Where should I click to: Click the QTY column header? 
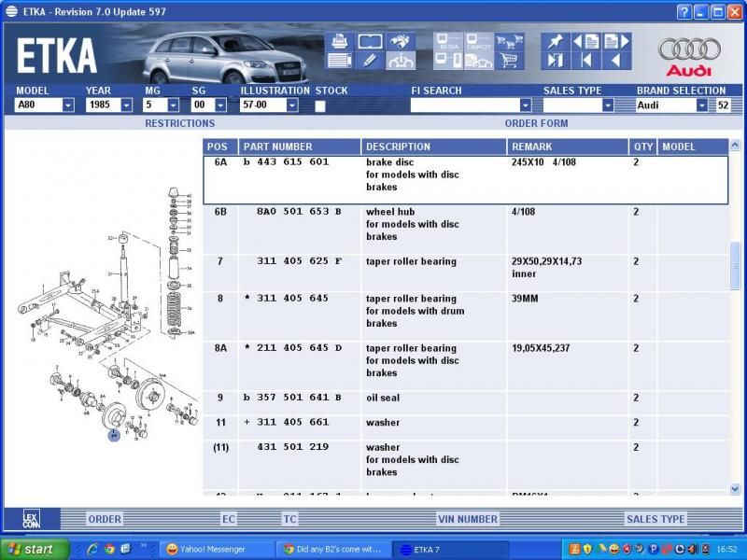(x=642, y=147)
